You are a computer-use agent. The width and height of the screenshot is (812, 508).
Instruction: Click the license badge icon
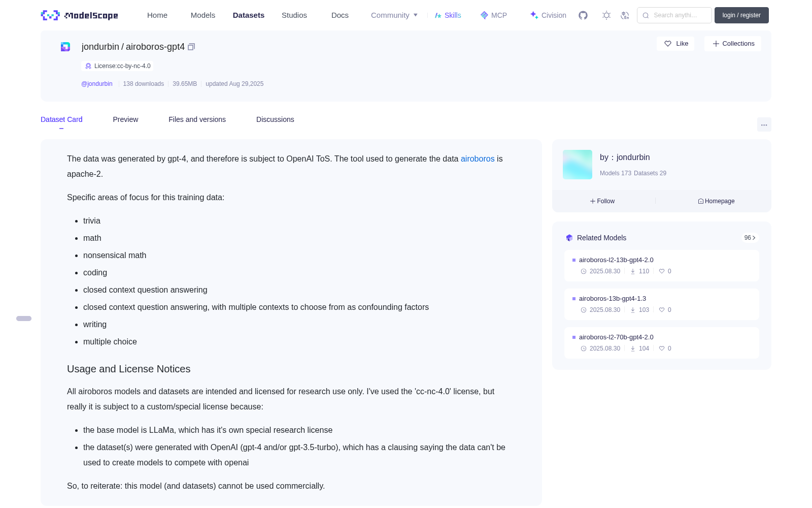coord(88,66)
